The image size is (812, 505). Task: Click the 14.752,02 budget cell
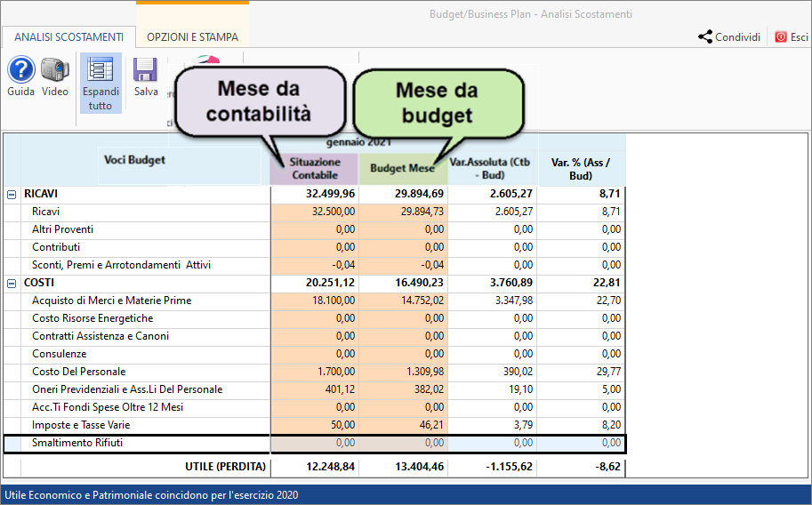click(x=404, y=301)
